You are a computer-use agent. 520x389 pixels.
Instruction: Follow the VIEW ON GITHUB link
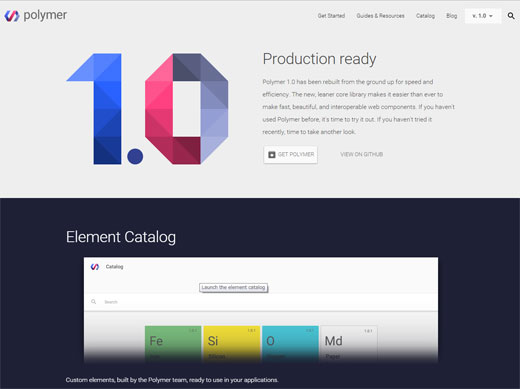point(361,154)
